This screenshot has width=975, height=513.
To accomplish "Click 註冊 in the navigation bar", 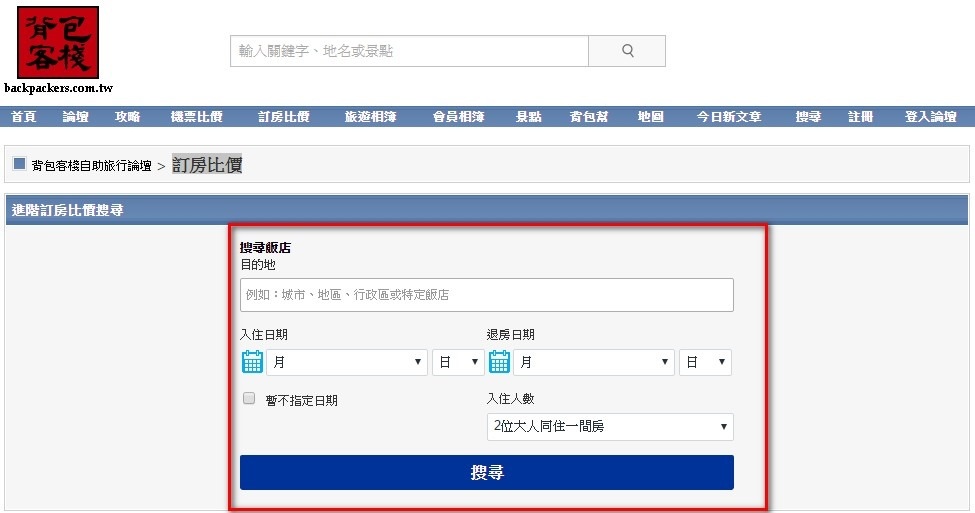I will pyautogui.click(x=861, y=116).
